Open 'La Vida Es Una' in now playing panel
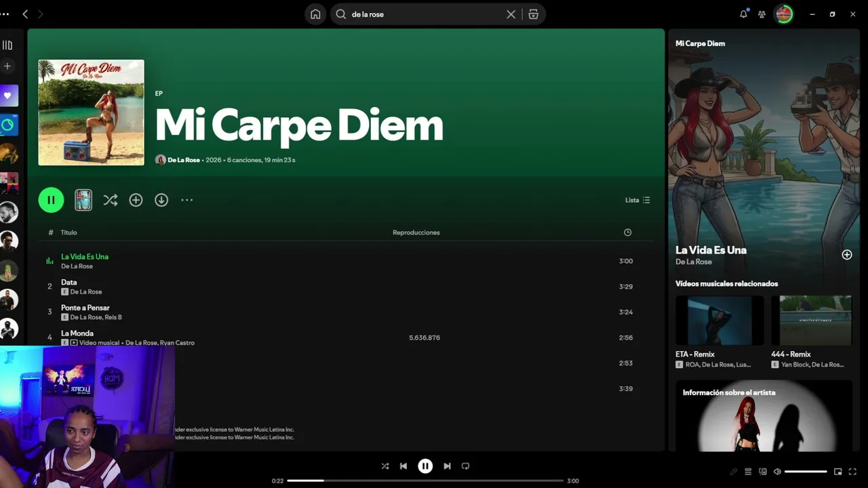The width and height of the screenshot is (868, 488). (711, 250)
